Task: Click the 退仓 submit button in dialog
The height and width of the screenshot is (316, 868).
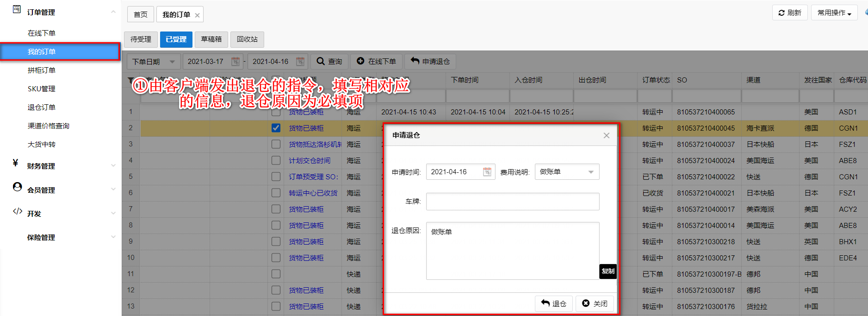Action: click(554, 303)
